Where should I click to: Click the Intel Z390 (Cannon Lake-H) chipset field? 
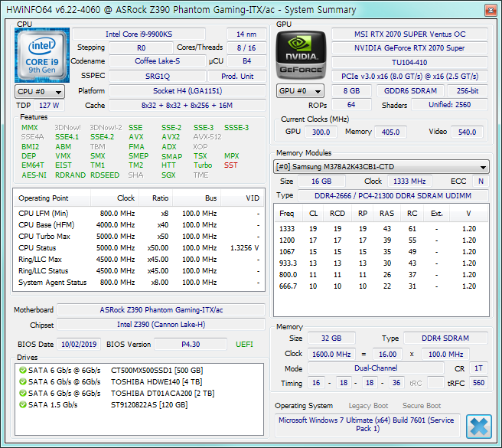pos(161,325)
